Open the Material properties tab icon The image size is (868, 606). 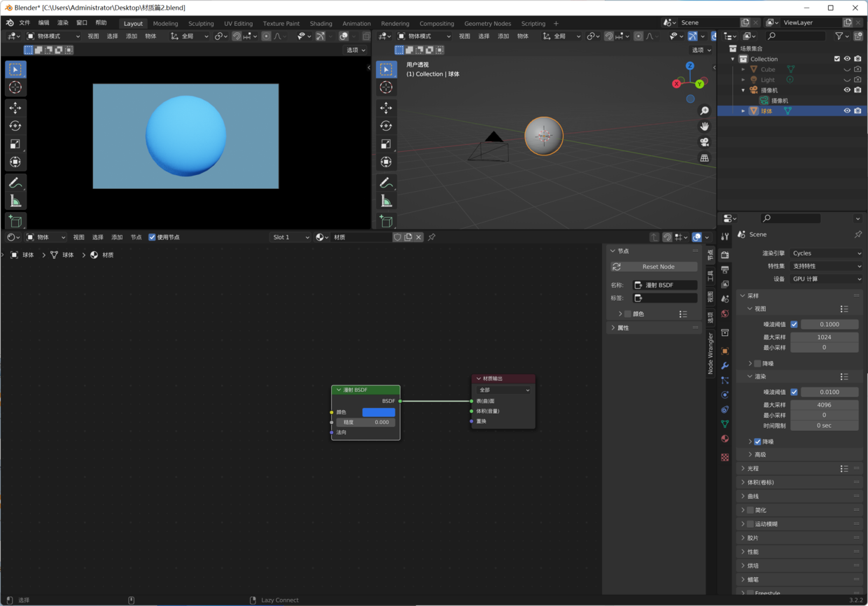tap(724, 439)
